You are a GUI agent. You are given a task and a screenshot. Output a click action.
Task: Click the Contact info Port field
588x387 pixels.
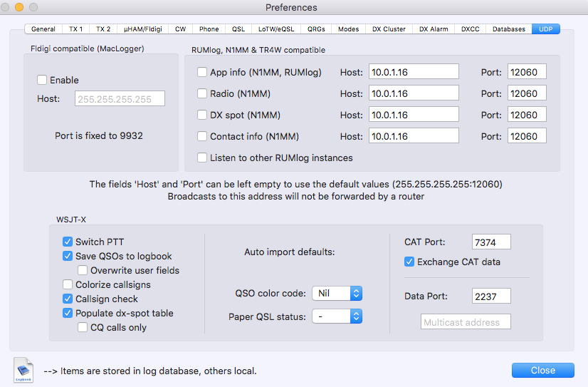(x=526, y=136)
